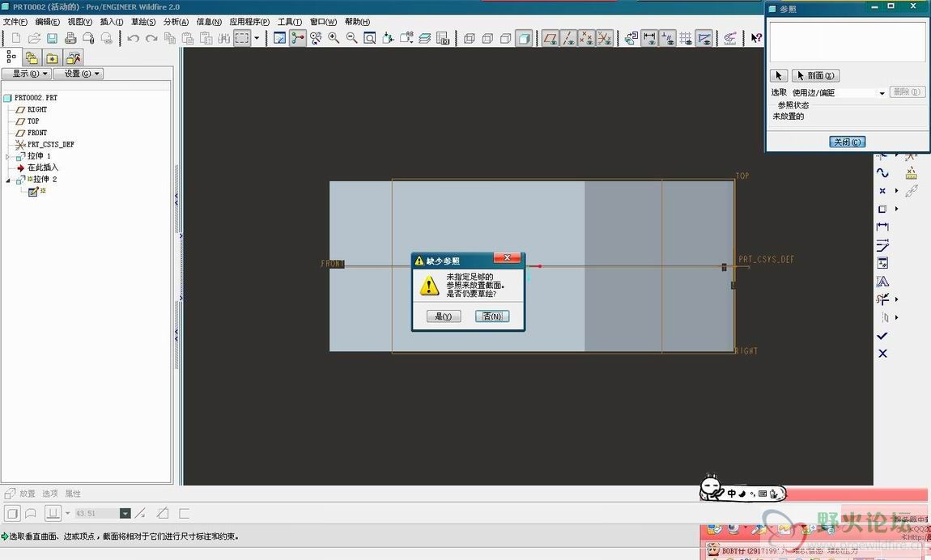Screen dimensions: 931x560
Task: Toggle sketch grid display
Action: click(x=685, y=38)
